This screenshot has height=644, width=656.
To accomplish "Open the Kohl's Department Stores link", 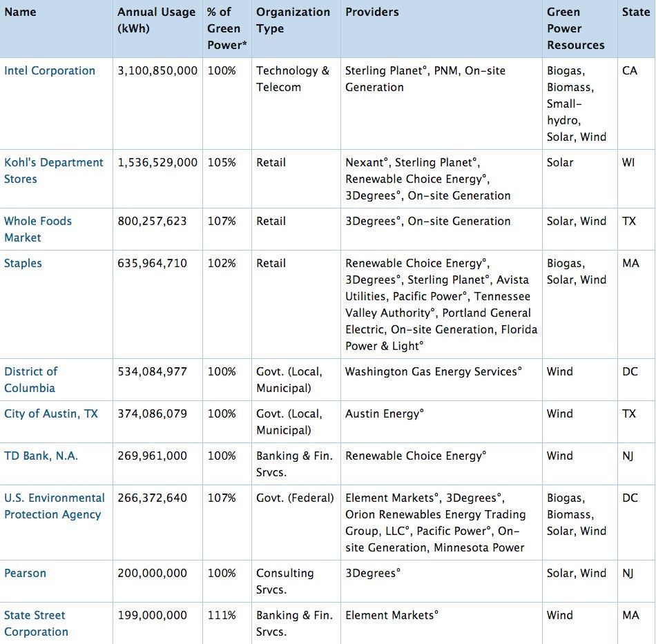I will coord(54,170).
